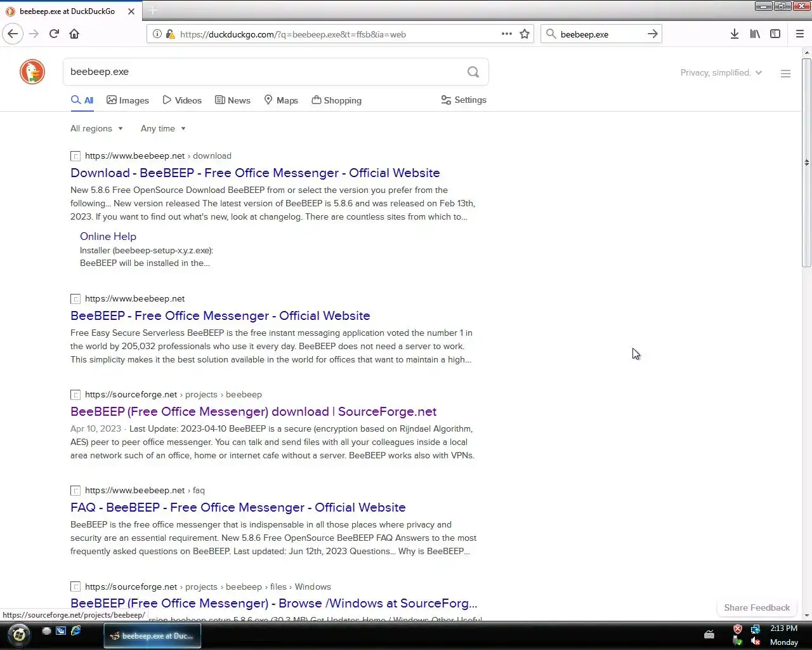Click the browser Back arrow button
Image resolution: width=812 pixels, height=650 pixels.
[13, 34]
